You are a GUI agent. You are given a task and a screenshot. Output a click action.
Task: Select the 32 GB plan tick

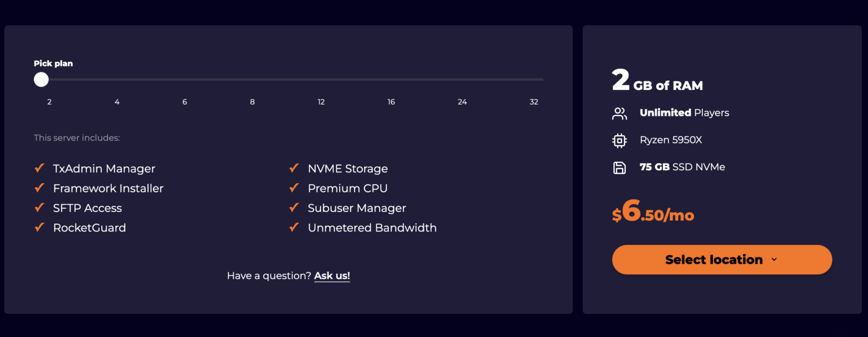pos(533,102)
